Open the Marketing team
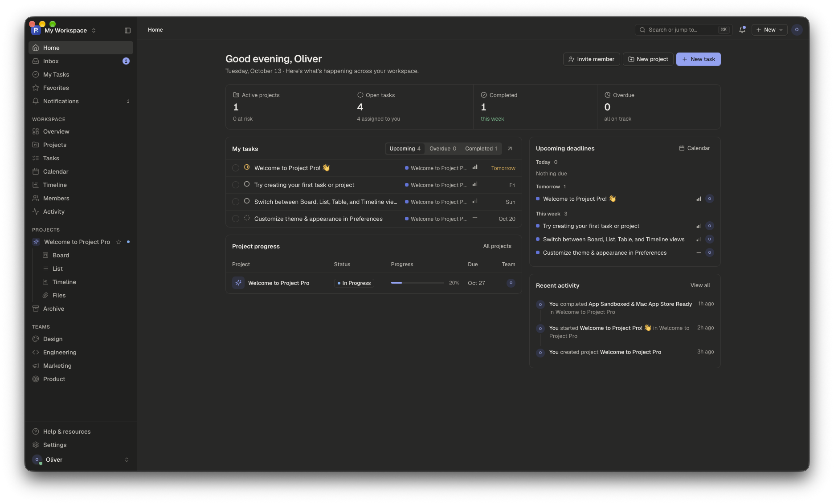This screenshot has height=504, width=834. pyautogui.click(x=81, y=366)
